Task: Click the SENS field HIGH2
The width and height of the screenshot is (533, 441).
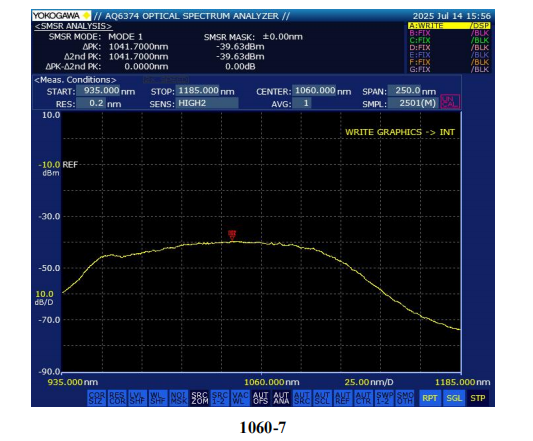Action: (x=207, y=103)
